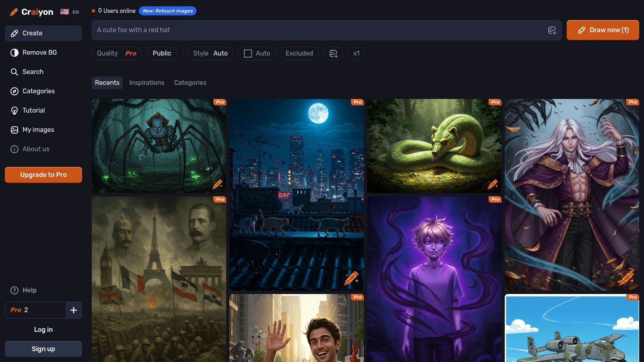Open Remove BG tool
This screenshot has height=362, width=644.
(43, 53)
